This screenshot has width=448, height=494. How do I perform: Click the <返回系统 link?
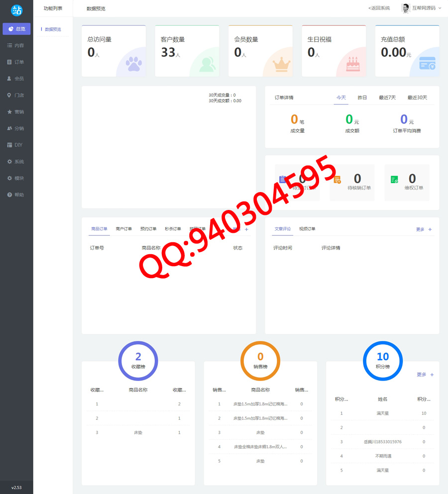point(379,8)
